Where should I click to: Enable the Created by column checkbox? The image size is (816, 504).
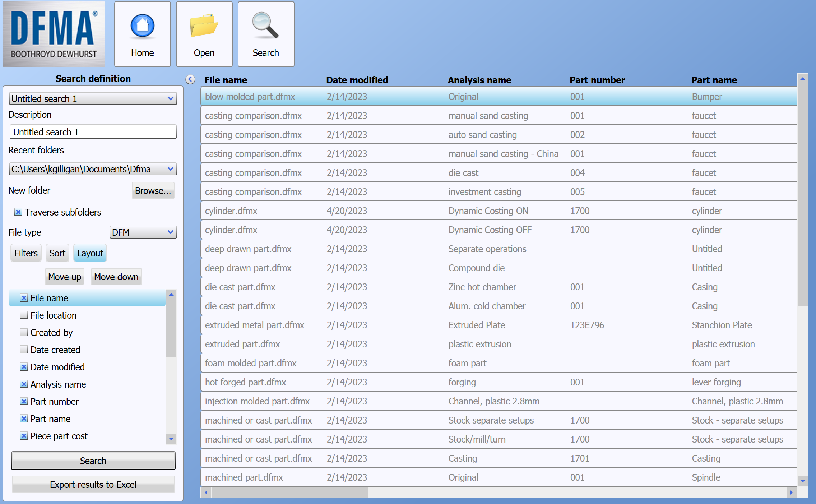click(x=24, y=332)
